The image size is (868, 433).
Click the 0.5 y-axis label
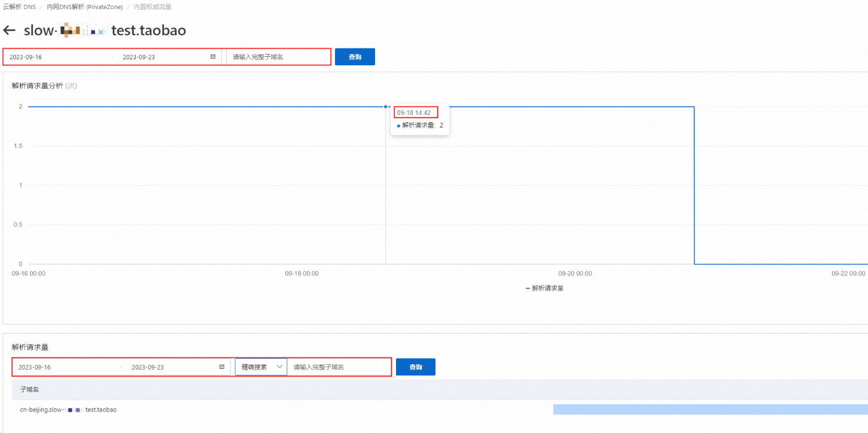coord(19,225)
